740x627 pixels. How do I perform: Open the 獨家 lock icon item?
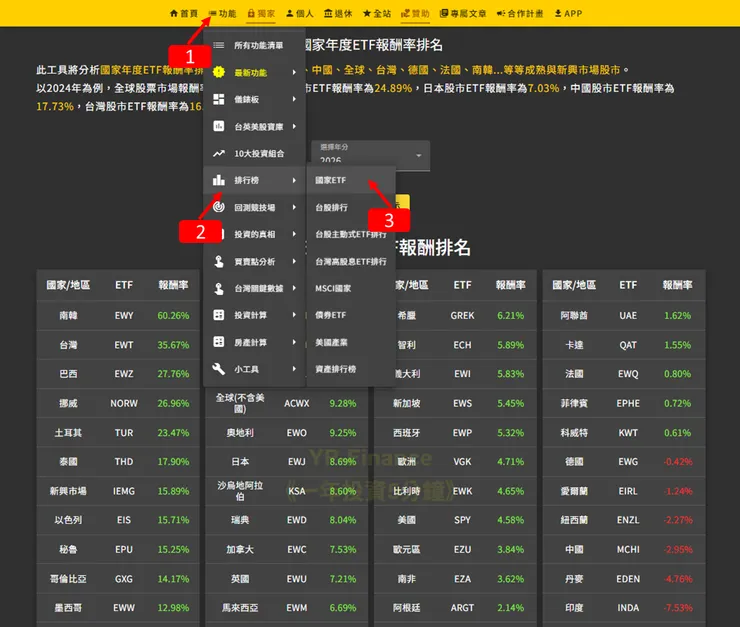tap(261, 13)
